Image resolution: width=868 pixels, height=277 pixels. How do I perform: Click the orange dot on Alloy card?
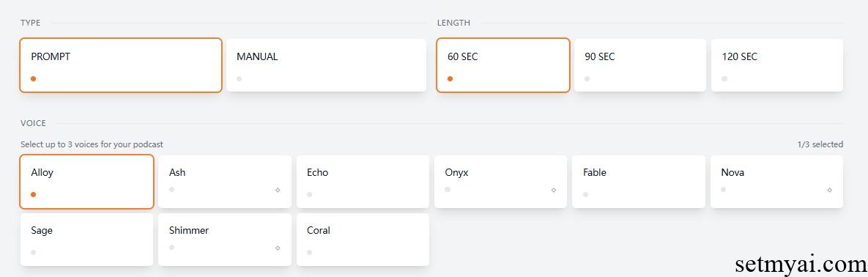(34, 194)
